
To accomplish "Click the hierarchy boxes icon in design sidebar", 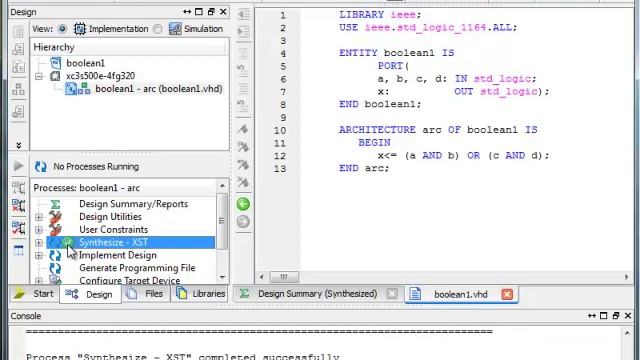I will point(18,89).
